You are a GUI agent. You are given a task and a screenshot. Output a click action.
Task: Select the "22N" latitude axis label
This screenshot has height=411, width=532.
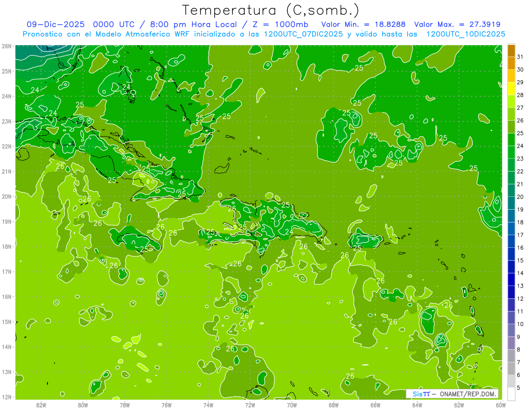click(6, 146)
